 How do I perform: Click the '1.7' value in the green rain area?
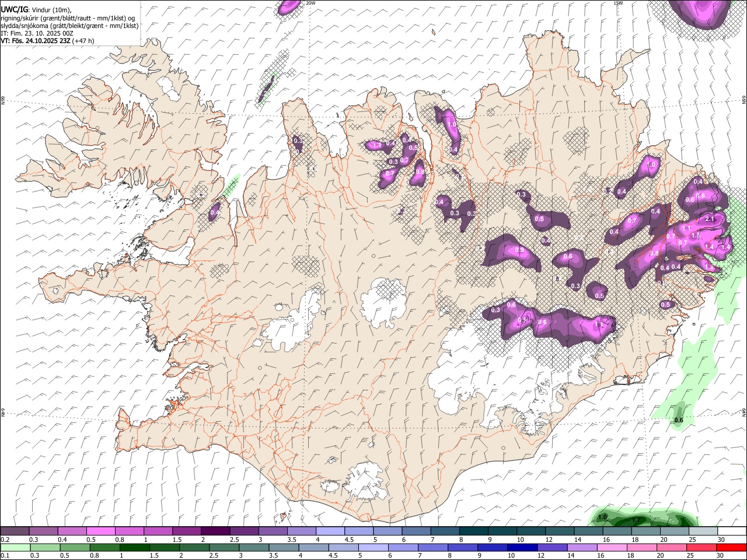(x=637, y=520)
